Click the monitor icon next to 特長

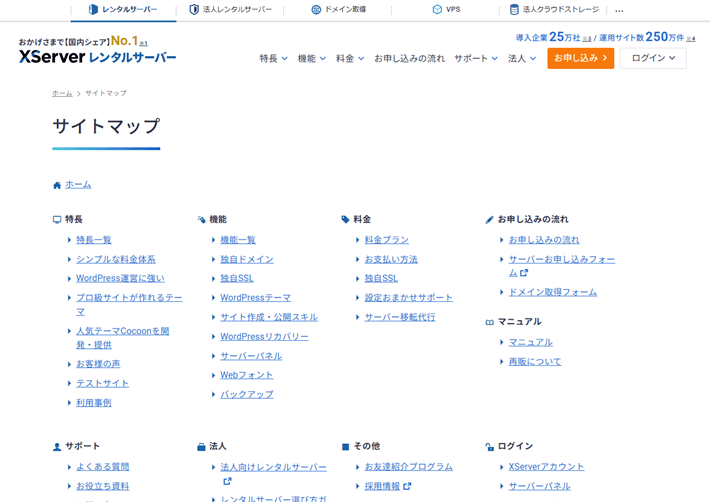pyautogui.click(x=57, y=220)
